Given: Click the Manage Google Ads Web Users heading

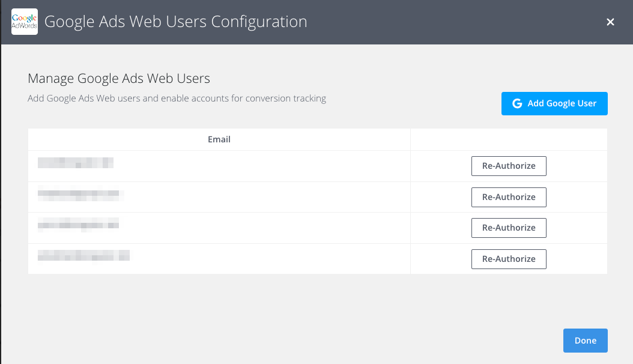Looking at the screenshot, I should coord(119,78).
